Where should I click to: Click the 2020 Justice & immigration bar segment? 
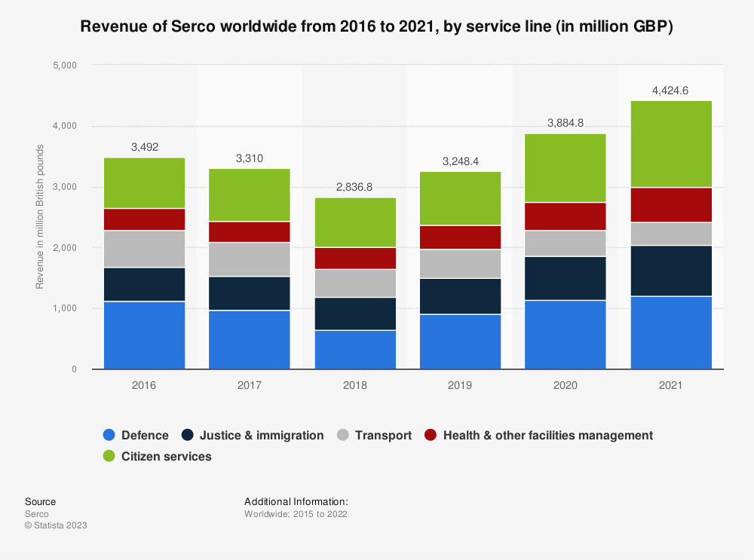pos(565,278)
